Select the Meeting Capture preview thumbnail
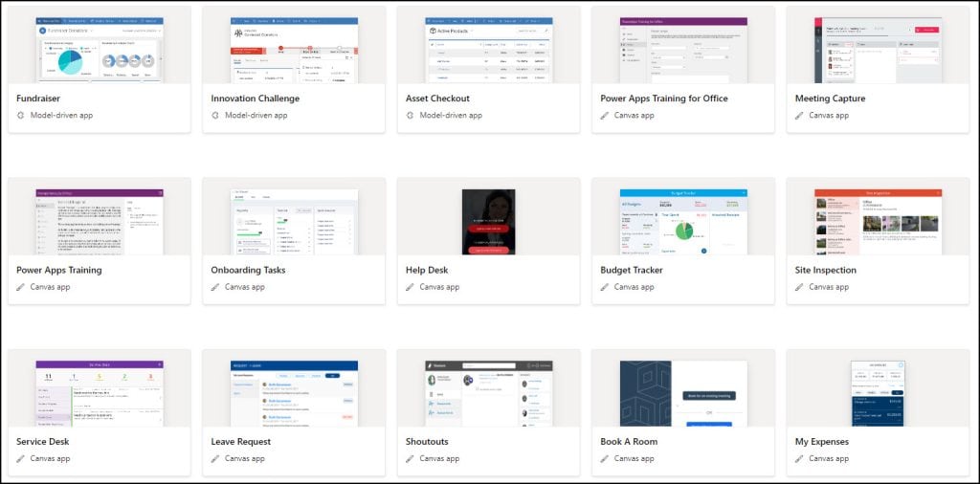The width and height of the screenshot is (980, 484). tap(879, 50)
